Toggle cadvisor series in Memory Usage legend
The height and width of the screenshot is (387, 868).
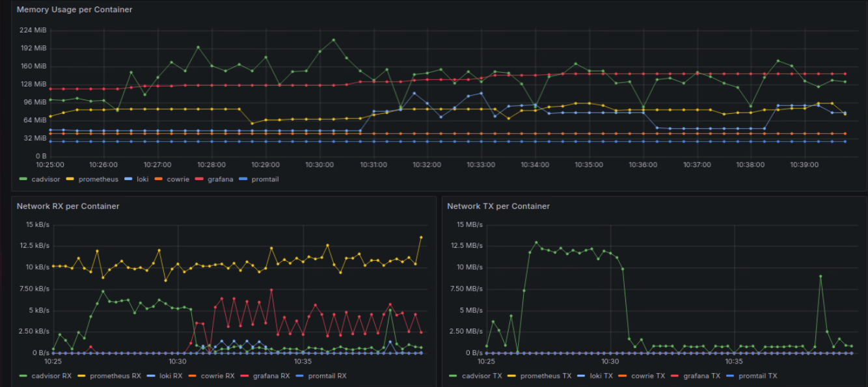pyautogui.click(x=46, y=179)
